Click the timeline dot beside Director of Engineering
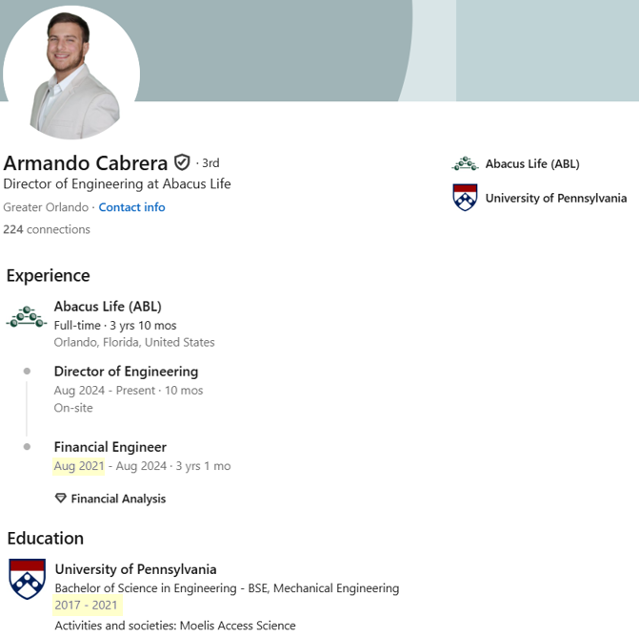This screenshot has width=640, height=640. [x=27, y=371]
